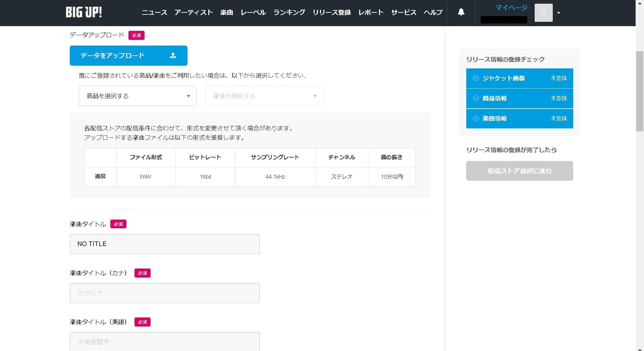Click the 通常 row label
This screenshot has width=644, height=351.
point(100,176)
